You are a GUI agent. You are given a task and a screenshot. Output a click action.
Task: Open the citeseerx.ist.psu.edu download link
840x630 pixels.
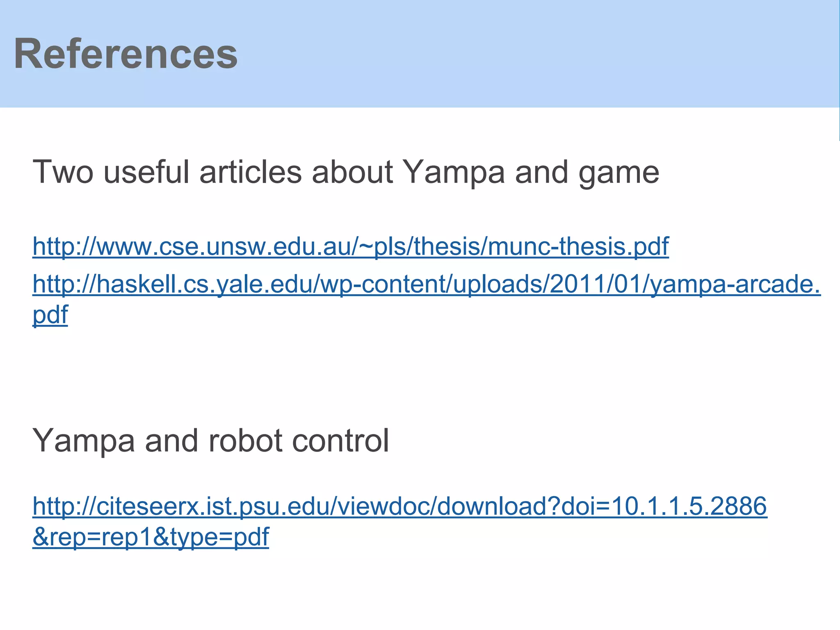click(399, 506)
